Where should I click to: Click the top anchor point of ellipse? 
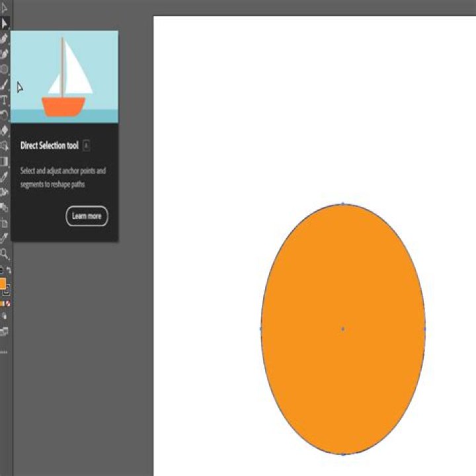[342, 204]
